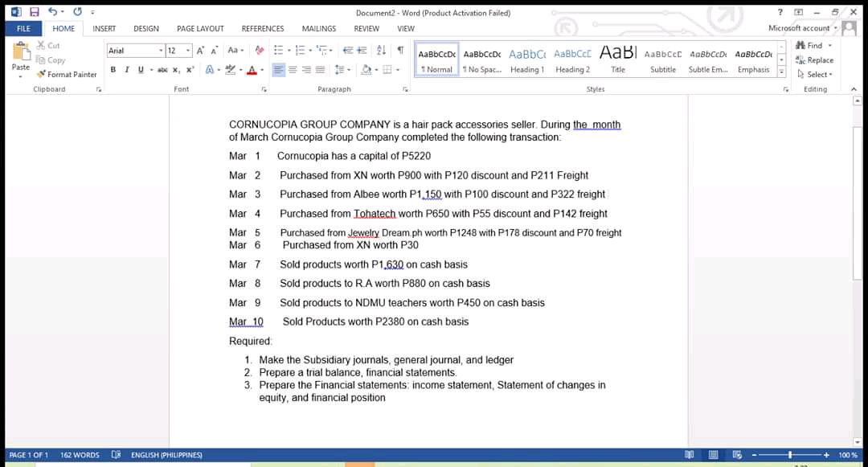Toggle Italic formatting

point(127,70)
